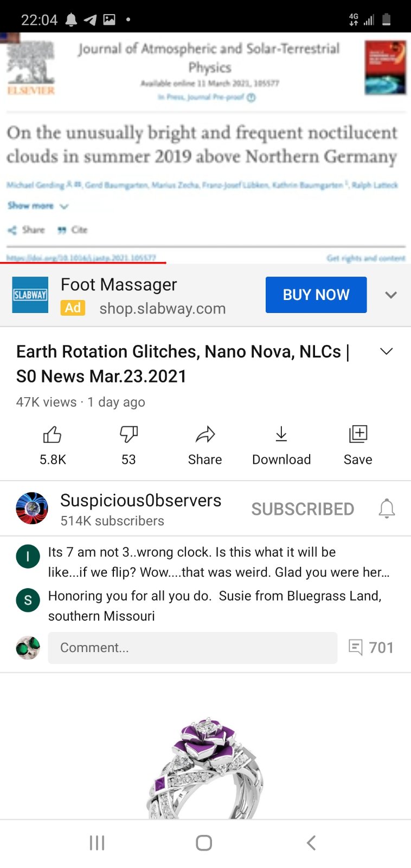Image resolution: width=411 pixels, height=868 pixels.
Task: Tap the Download icon
Action: tap(281, 435)
